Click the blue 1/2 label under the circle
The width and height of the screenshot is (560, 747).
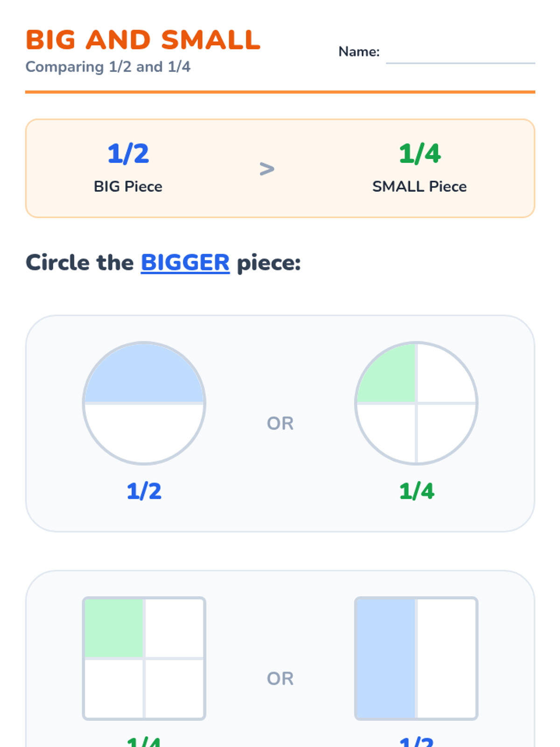point(144,491)
